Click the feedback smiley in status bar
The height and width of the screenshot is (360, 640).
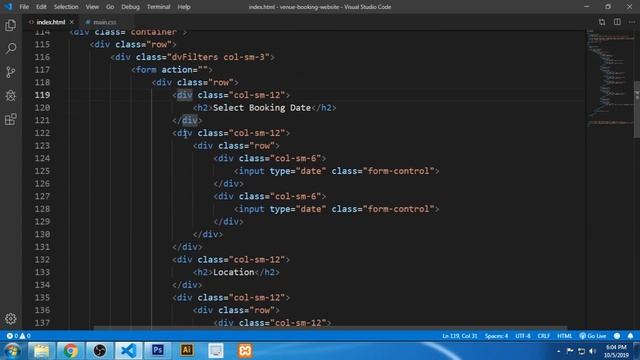[x=617, y=336]
